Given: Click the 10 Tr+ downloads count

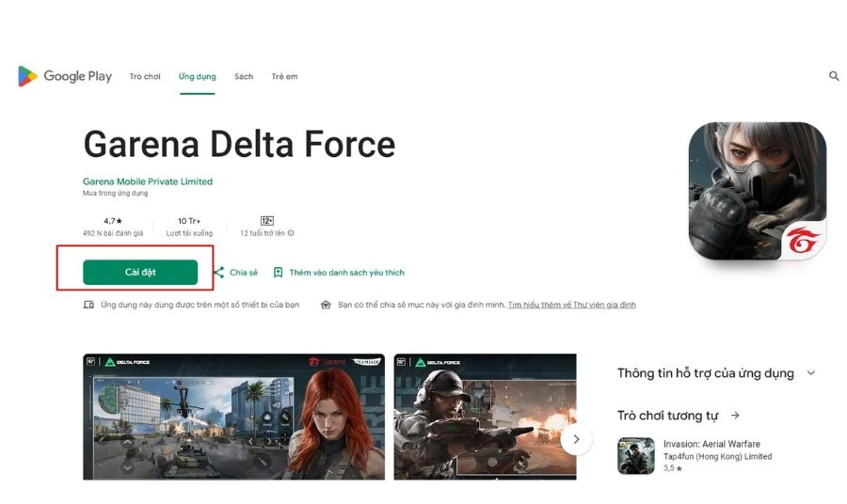Looking at the screenshot, I should pyautogui.click(x=189, y=221).
